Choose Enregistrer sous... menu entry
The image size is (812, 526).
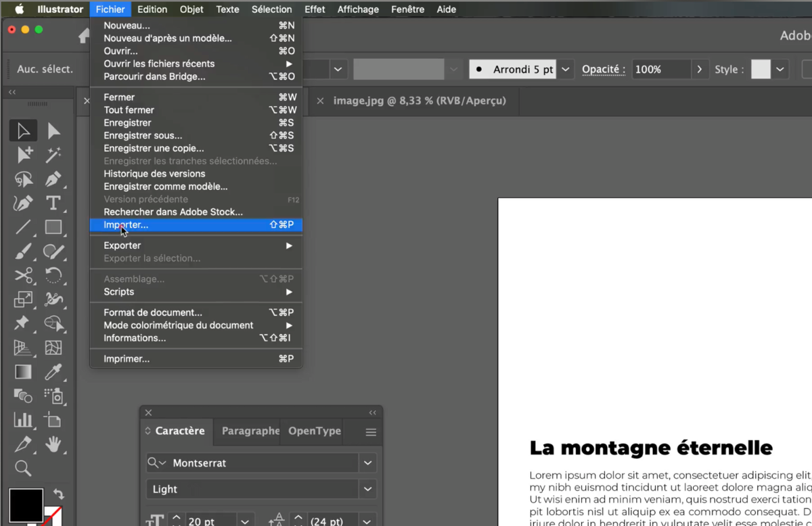click(196, 135)
